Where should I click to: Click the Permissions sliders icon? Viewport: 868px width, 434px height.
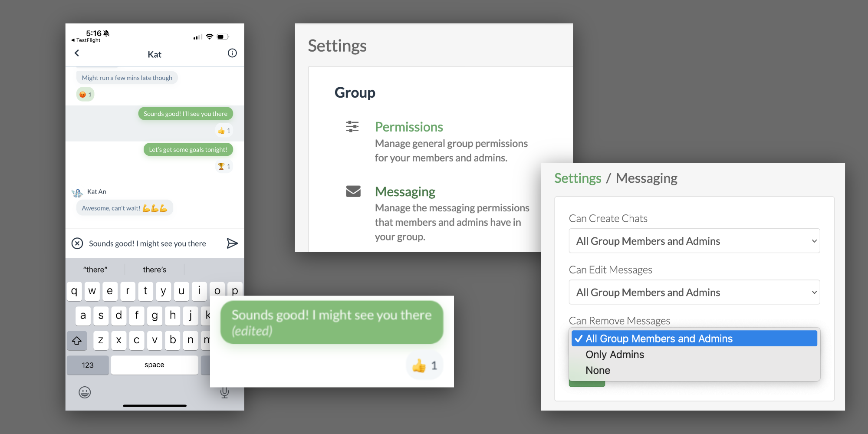pos(352,127)
